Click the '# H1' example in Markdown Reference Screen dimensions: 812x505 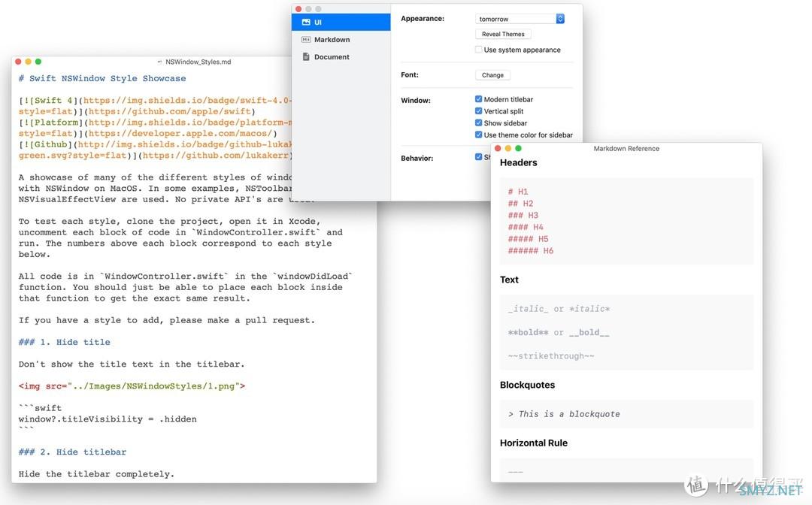tap(518, 192)
